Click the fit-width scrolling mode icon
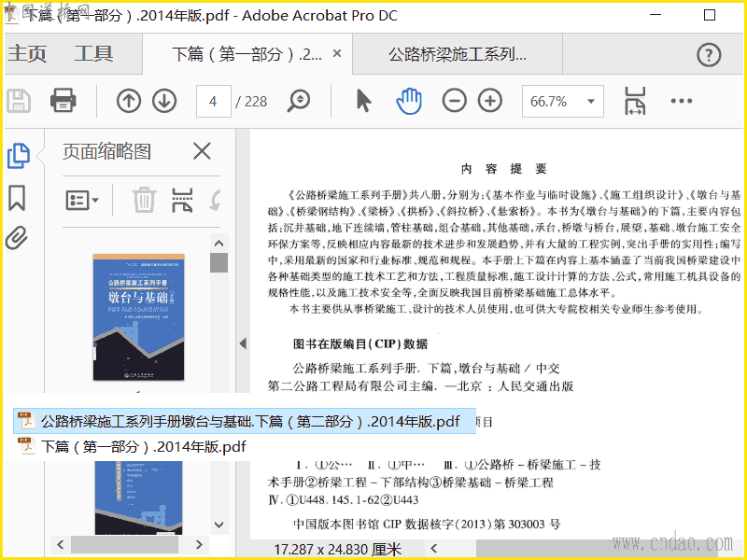 (x=635, y=101)
